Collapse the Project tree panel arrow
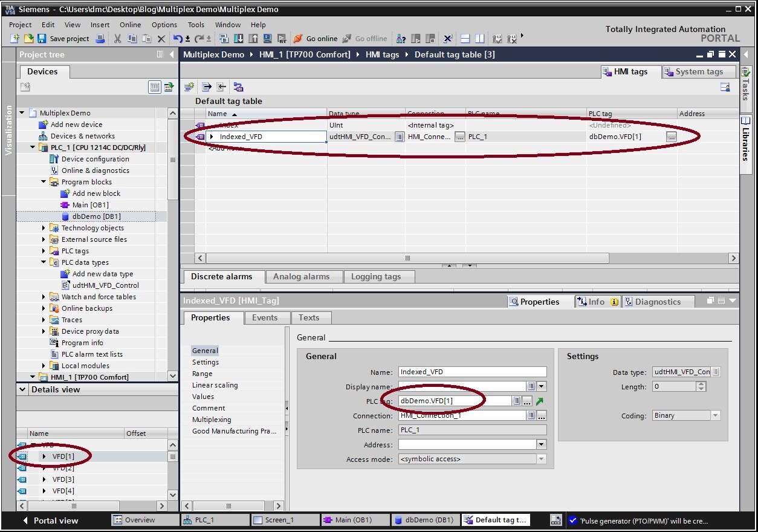The height and width of the screenshot is (532, 758). pos(171,54)
